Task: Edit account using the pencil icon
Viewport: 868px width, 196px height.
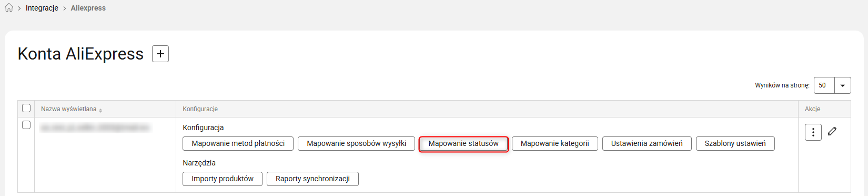Action: (x=832, y=131)
